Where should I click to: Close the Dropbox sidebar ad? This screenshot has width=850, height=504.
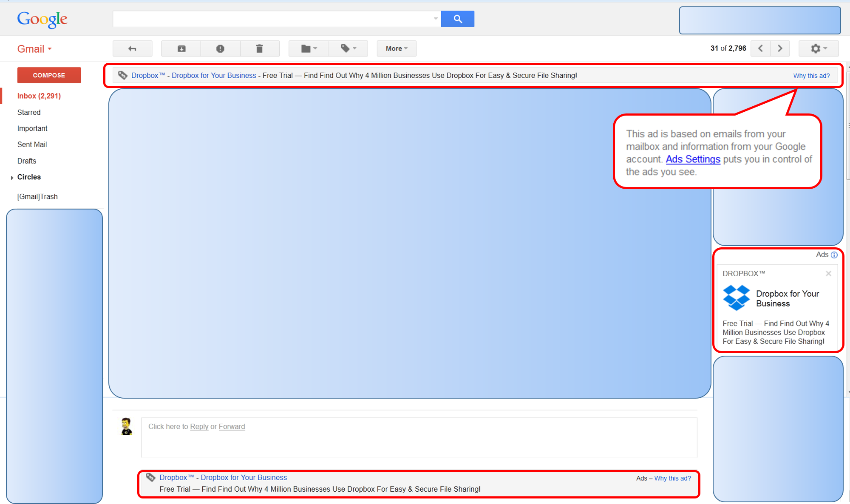pyautogui.click(x=828, y=274)
